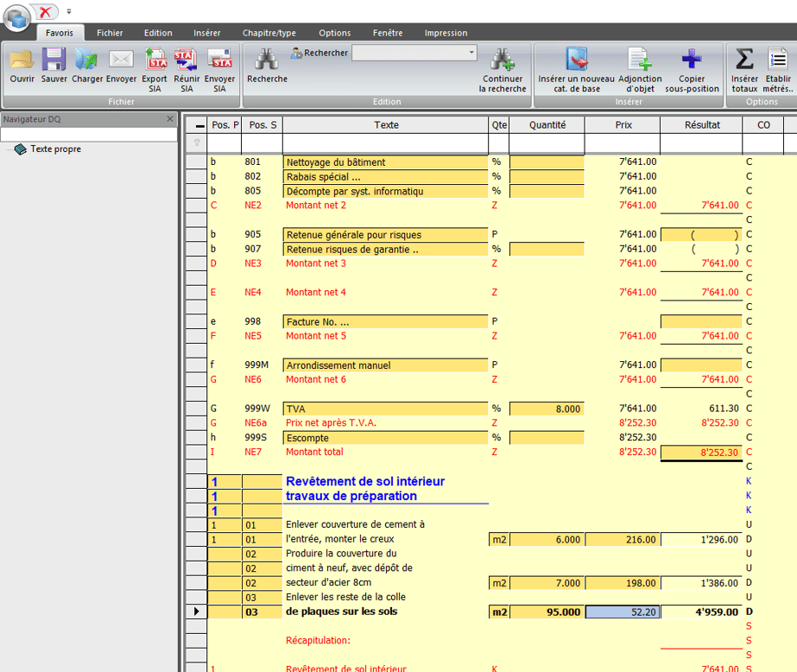Open the Fichier ribbon tab
The height and width of the screenshot is (672, 797).
(110, 33)
